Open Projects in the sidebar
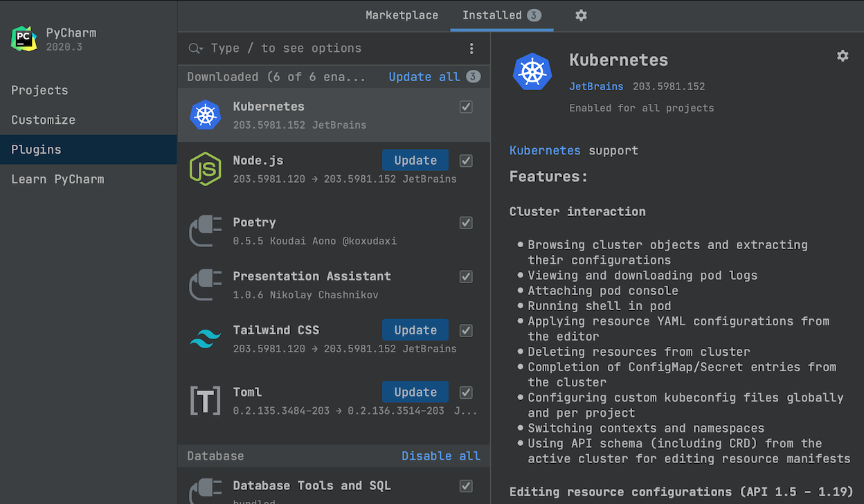This screenshot has width=864, height=504. (x=89, y=90)
